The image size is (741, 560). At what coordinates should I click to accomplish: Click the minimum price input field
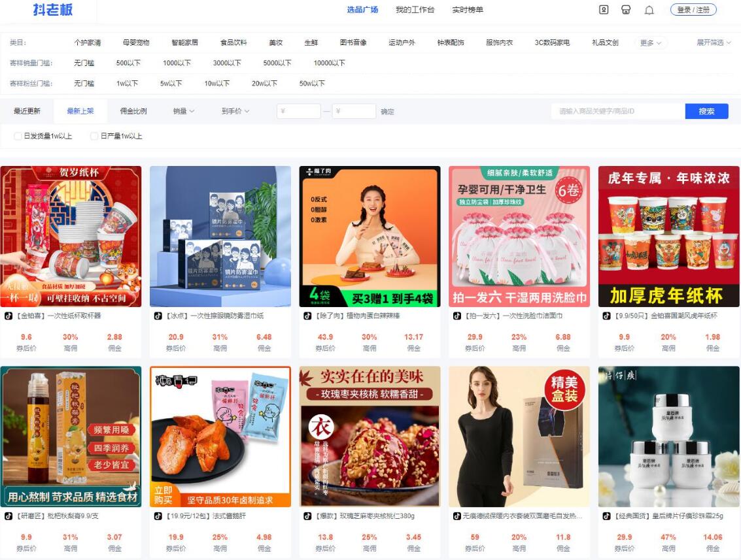[299, 112]
